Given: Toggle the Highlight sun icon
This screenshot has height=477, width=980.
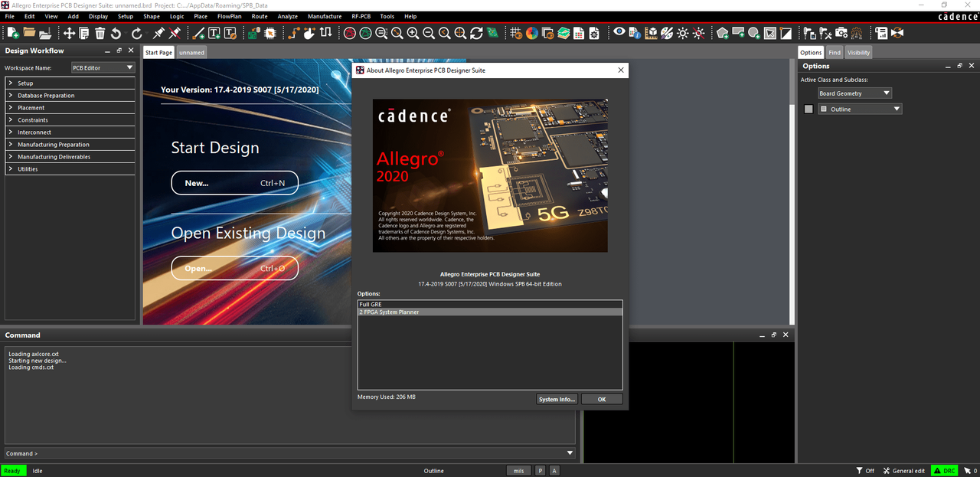Looking at the screenshot, I should point(682,33).
